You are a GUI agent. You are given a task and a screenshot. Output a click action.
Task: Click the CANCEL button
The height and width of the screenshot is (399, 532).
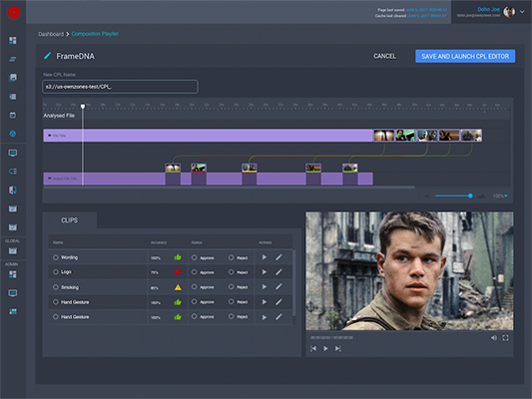[x=384, y=56]
